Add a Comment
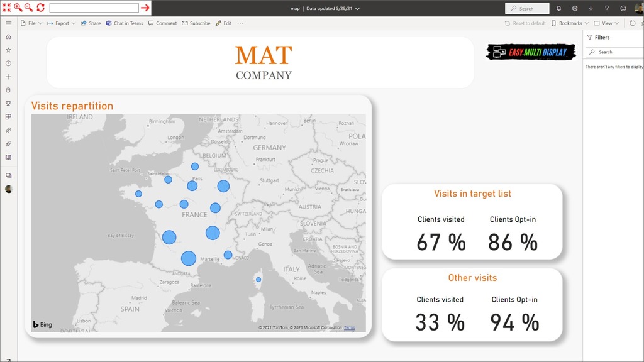This screenshot has height=362, width=644. pyautogui.click(x=163, y=23)
